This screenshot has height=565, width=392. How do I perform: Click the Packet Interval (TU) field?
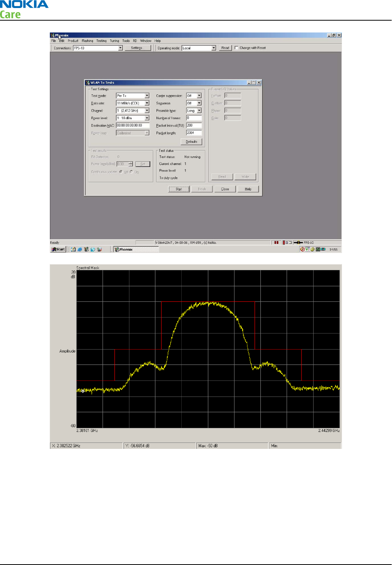click(x=194, y=125)
